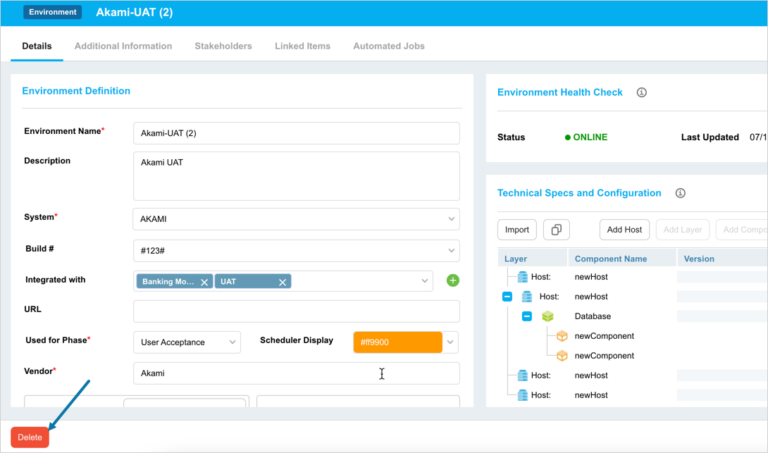768x453 pixels.
Task: Click info icon beside Technical Specs and Configuration
Action: click(680, 193)
